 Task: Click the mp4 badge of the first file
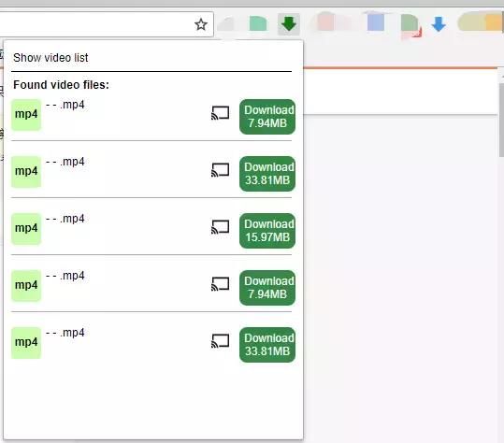pos(26,115)
